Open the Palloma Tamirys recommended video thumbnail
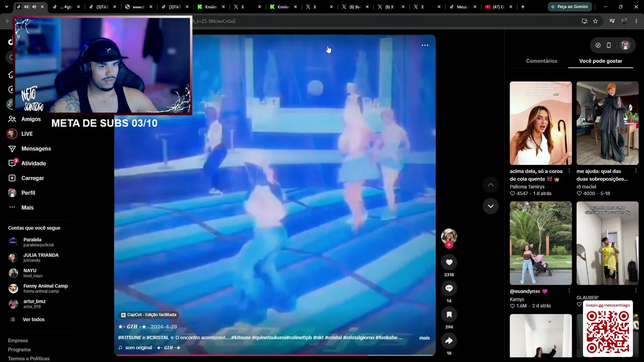Screen dimensions: 644x362 point(541,123)
